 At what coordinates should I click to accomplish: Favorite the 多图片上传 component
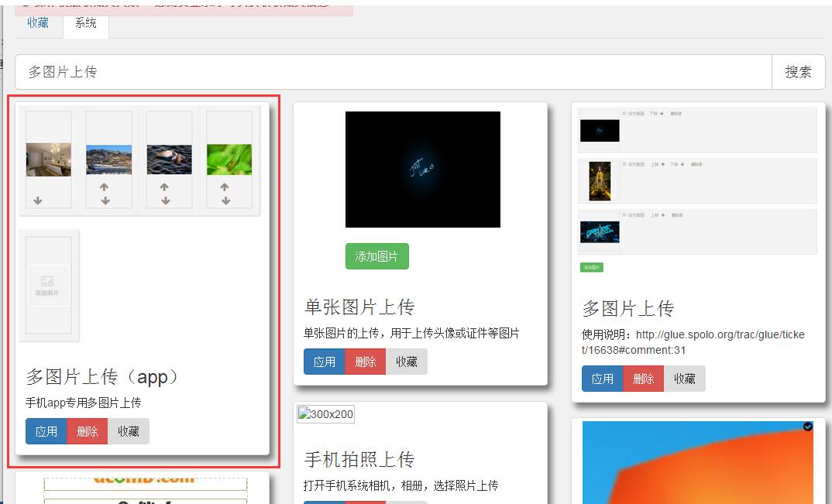[x=685, y=379]
